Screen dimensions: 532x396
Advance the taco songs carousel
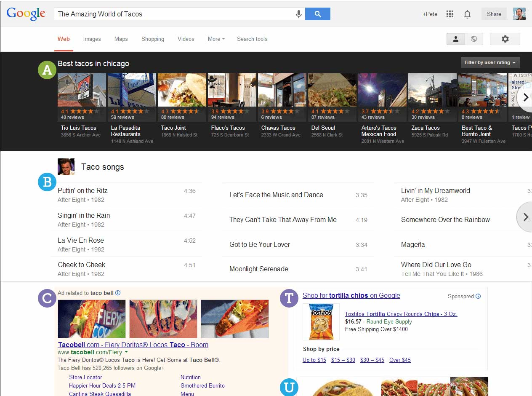pos(525,217)
